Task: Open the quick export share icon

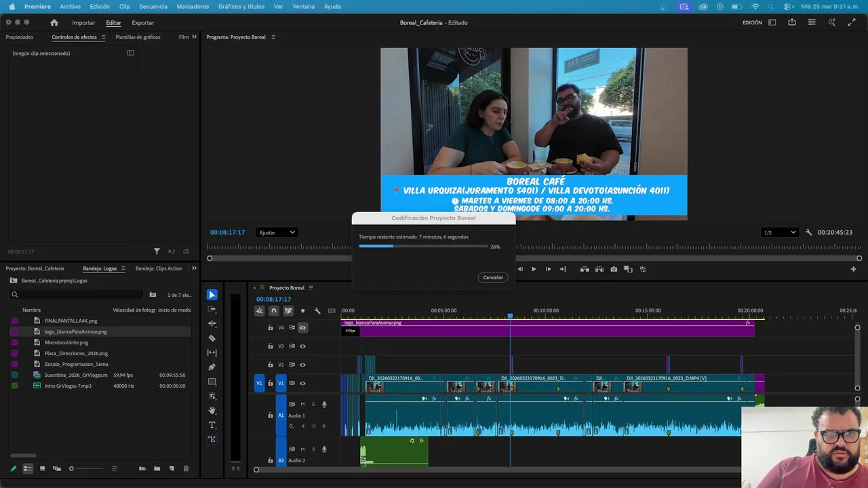Action: [x=792, y=22]
